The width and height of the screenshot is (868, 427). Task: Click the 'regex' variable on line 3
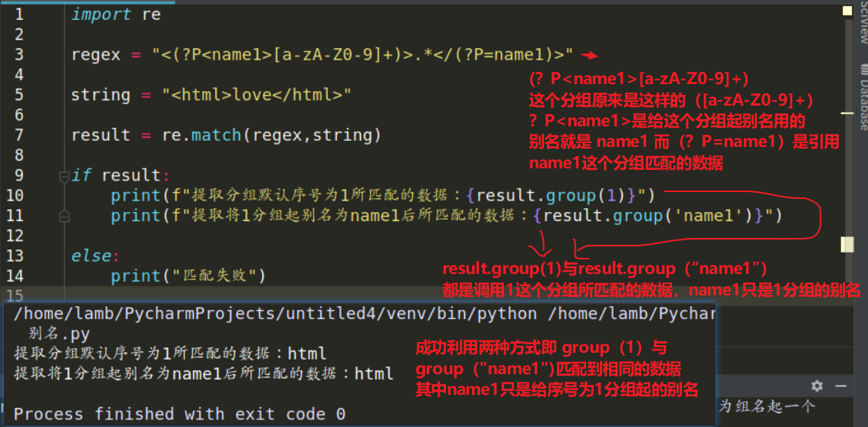96,55
